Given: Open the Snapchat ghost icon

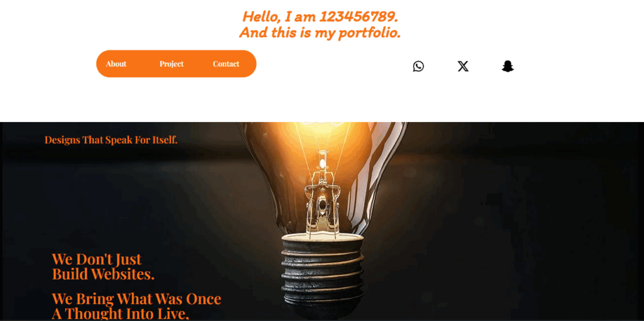Looking at the screenshot, I should tap(508, 66).
